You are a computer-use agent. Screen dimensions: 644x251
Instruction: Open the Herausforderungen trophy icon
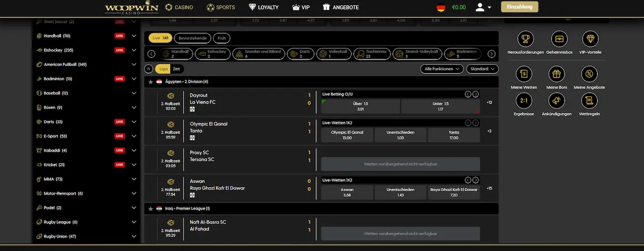click(x=525, y=39)
